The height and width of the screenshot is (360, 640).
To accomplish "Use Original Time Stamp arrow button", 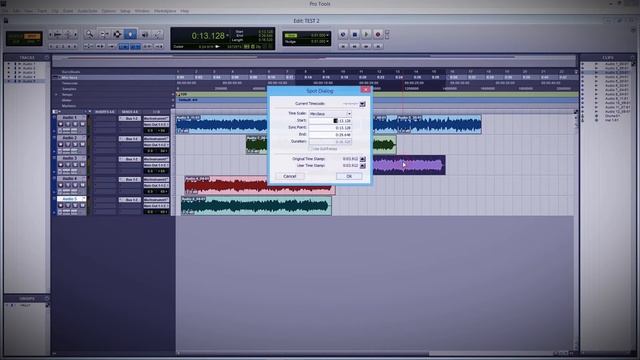I will [x=362, y=159].
